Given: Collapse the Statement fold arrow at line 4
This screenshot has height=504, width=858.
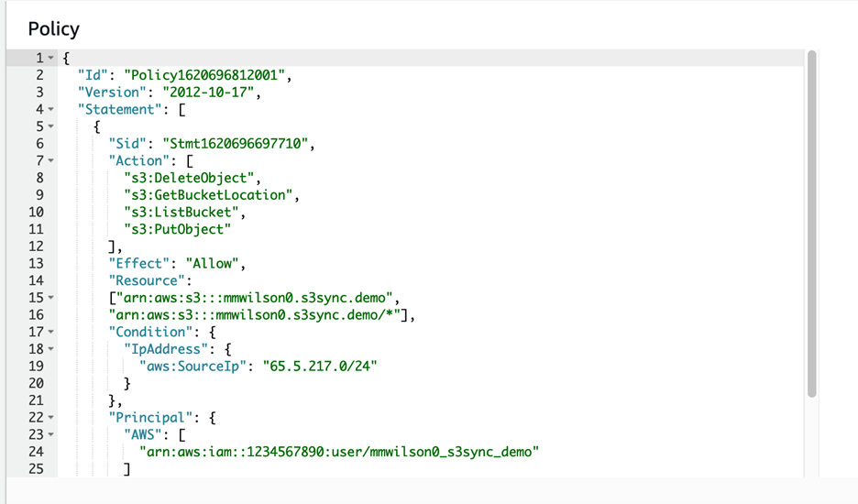Looking at the screenshot, I should [x=51, y=109].
